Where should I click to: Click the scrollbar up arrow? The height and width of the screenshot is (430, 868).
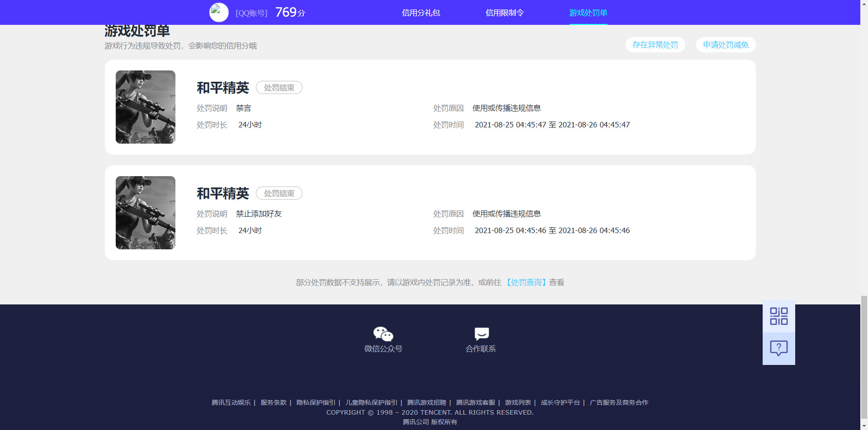864,4
